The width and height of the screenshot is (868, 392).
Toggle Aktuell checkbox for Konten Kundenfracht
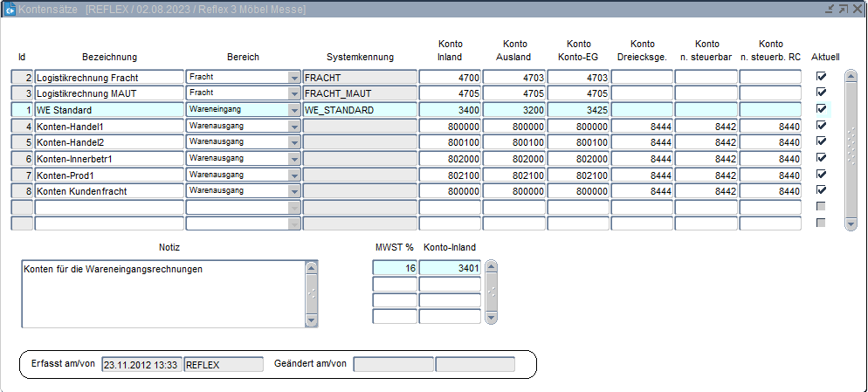[x=820, y=190]
